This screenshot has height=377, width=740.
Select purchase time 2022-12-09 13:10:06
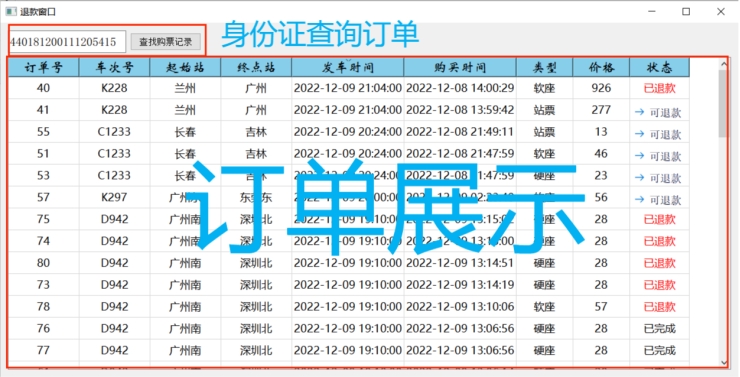tap(460, 307)
